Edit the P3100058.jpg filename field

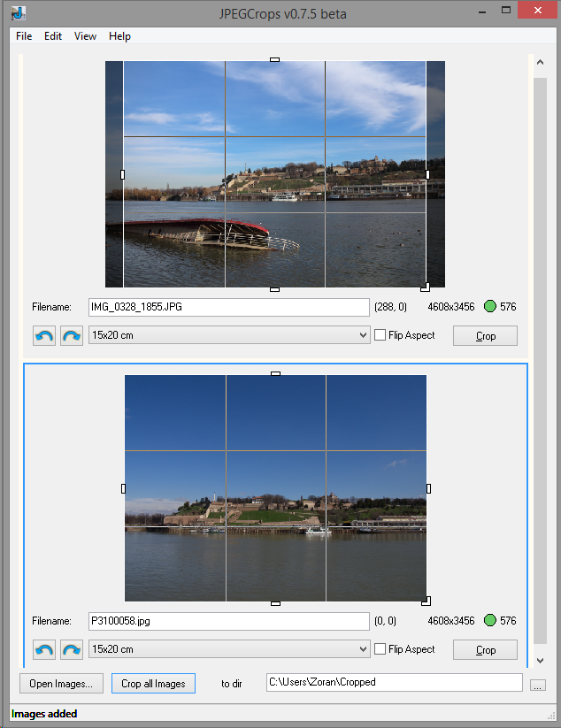[x=229, y=621]
